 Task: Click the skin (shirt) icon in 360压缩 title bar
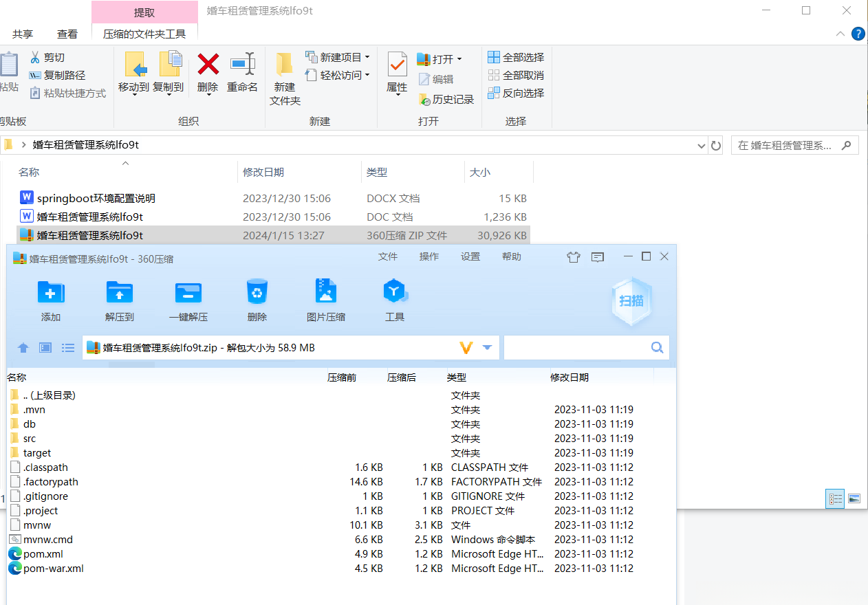tap(574, 257)
